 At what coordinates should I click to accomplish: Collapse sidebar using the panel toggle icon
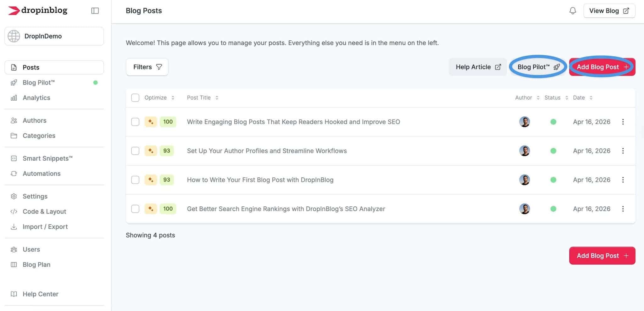pyautogui.click(x=95, y=11)
